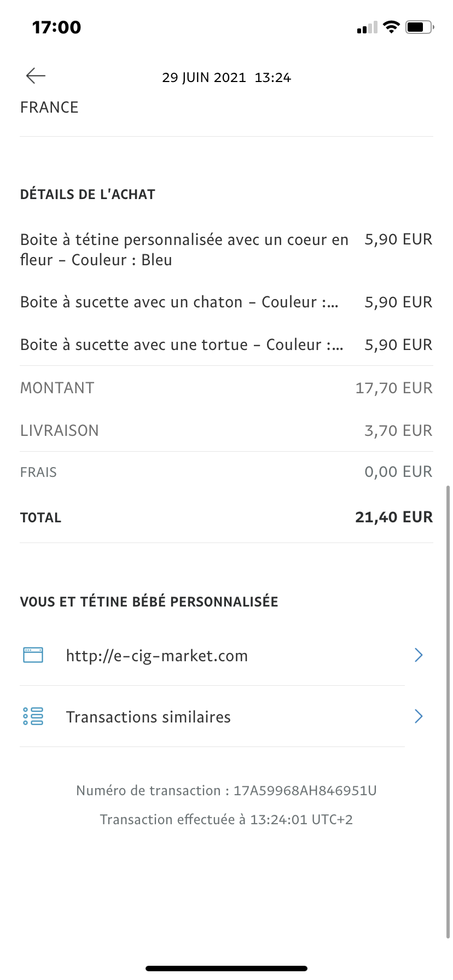Tap the battery status icon

pyautogui.click(x=420, y=27)
